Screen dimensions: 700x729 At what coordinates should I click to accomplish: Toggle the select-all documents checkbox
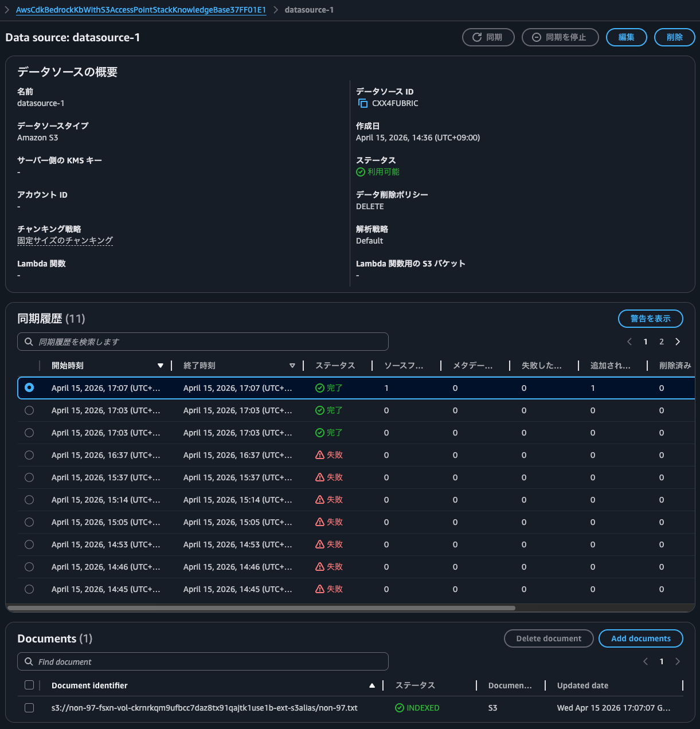click(x=29, y=685)
